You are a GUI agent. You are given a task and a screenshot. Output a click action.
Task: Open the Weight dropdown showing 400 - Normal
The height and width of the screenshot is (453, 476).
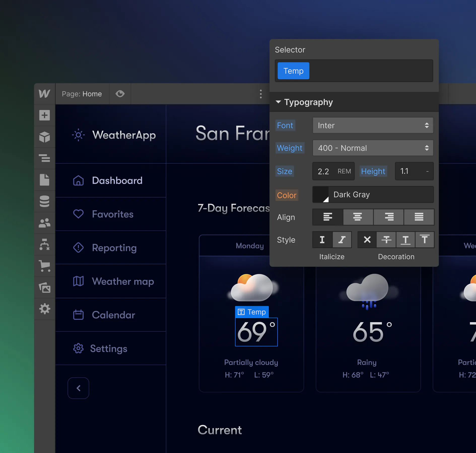pyautogui.click(x=373, y=148)
